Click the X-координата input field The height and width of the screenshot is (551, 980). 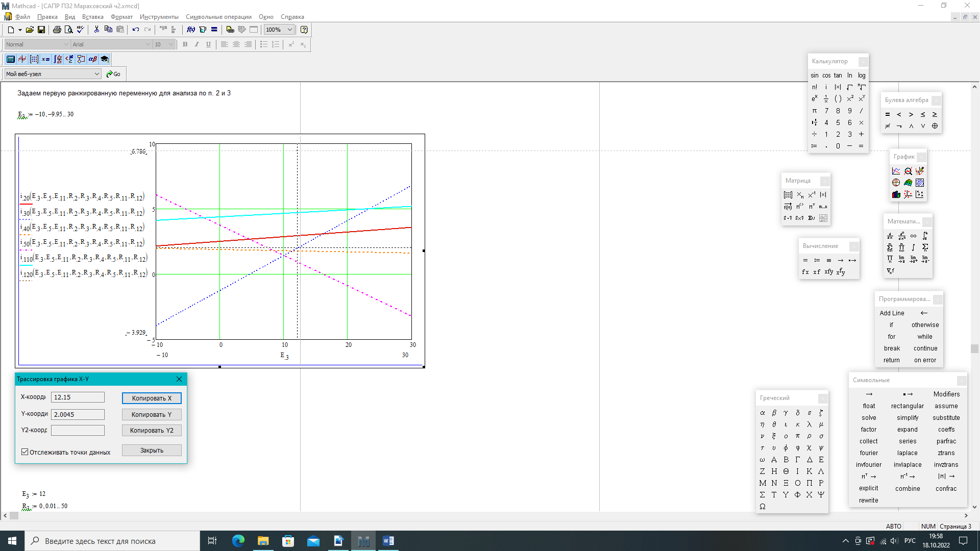tap(78, 397)
